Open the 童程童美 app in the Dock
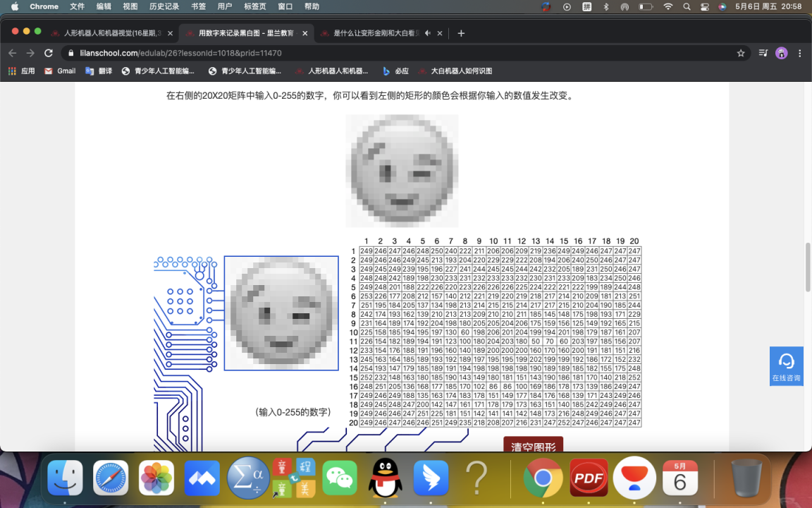The height and width of the screenshot is (508, 812). click(x=294, y=478)
